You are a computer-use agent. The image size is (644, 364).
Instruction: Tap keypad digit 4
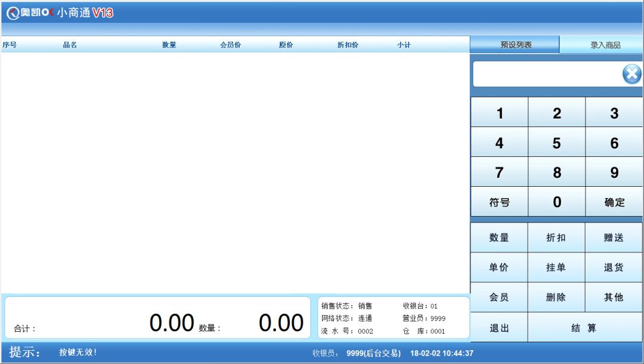(500, 143)
